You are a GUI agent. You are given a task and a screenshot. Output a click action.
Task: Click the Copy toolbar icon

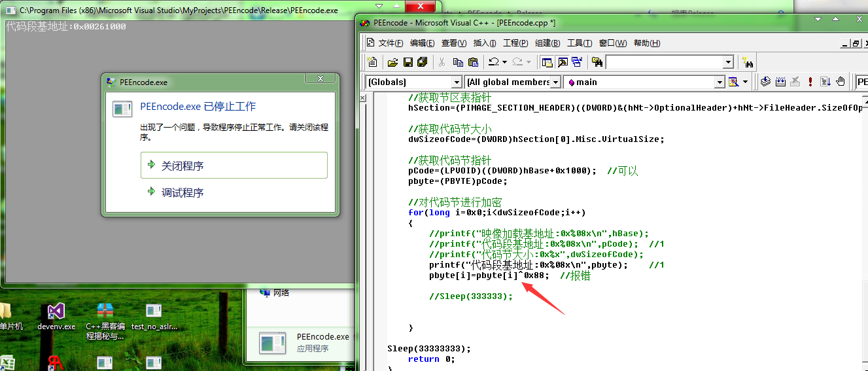tap(458, 62)
